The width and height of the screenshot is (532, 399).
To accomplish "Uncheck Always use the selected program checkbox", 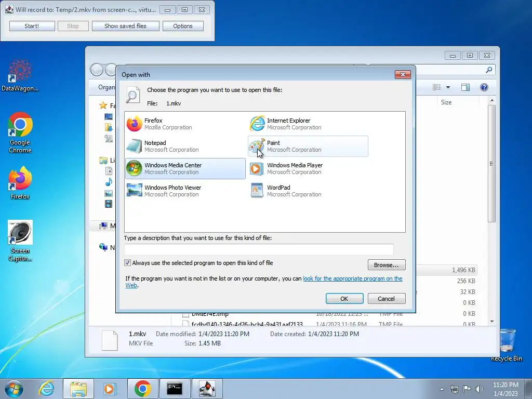I will [x=128, y=262].
